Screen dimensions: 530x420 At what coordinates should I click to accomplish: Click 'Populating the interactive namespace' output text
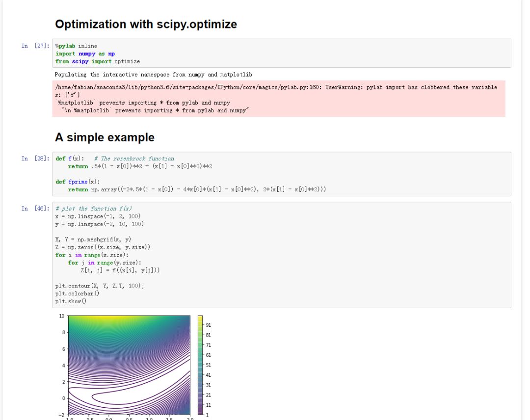click(154, 75)
